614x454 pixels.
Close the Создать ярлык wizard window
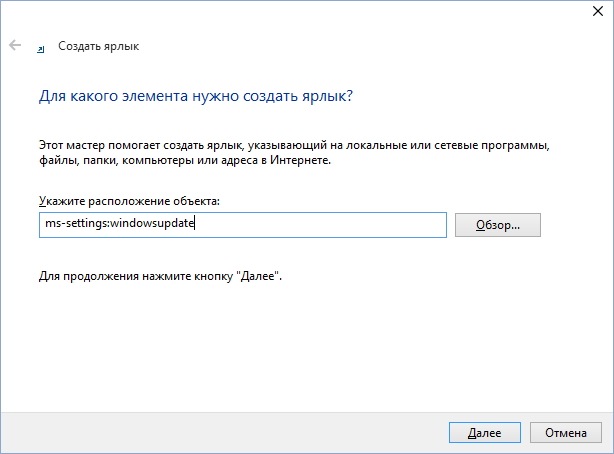[x=598, y=11]
